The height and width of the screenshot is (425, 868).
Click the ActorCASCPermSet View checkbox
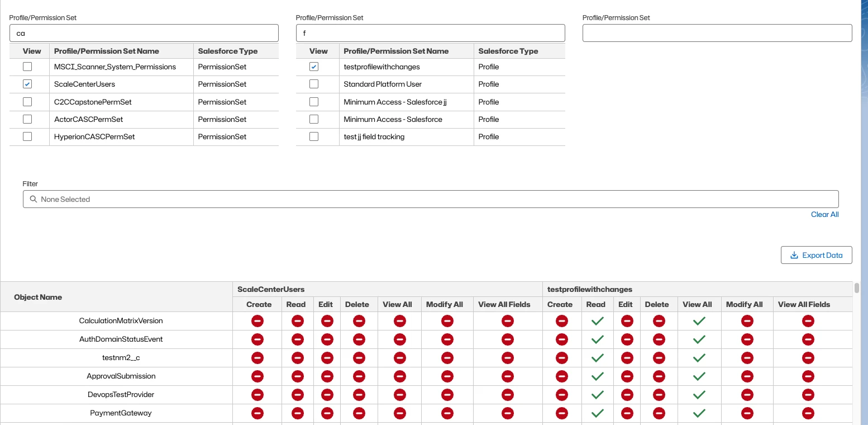pos(27,119)
